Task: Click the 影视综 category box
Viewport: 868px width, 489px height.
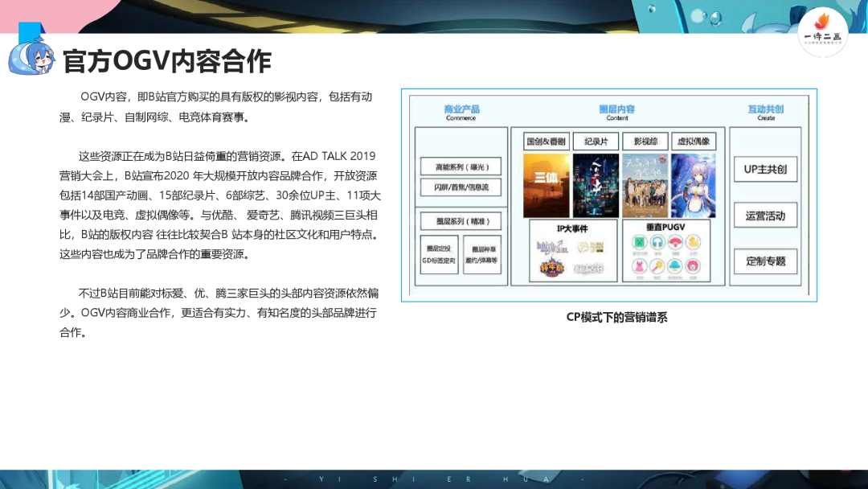Action: [x=645, y=142]
